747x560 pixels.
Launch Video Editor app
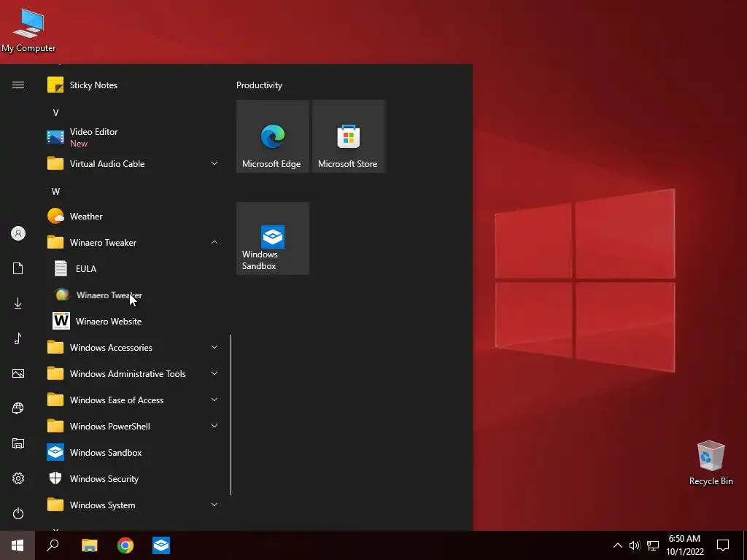[133, 137]
